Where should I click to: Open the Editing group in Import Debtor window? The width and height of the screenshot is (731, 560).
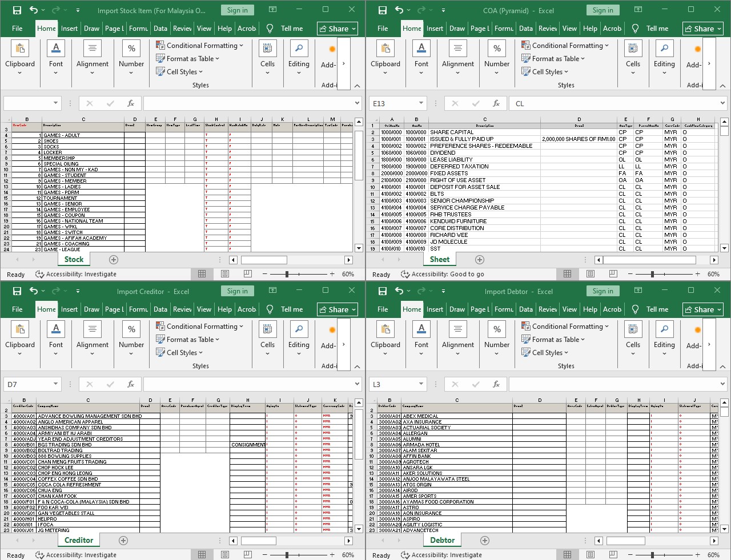pos(664,338)
